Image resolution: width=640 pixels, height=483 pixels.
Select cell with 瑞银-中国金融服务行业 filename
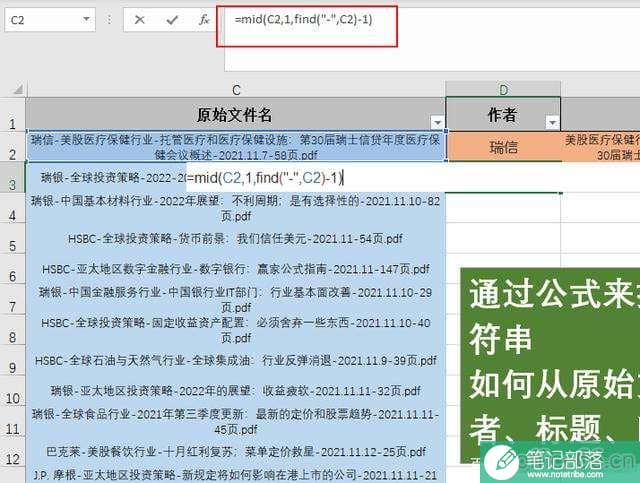click(236, 300)
